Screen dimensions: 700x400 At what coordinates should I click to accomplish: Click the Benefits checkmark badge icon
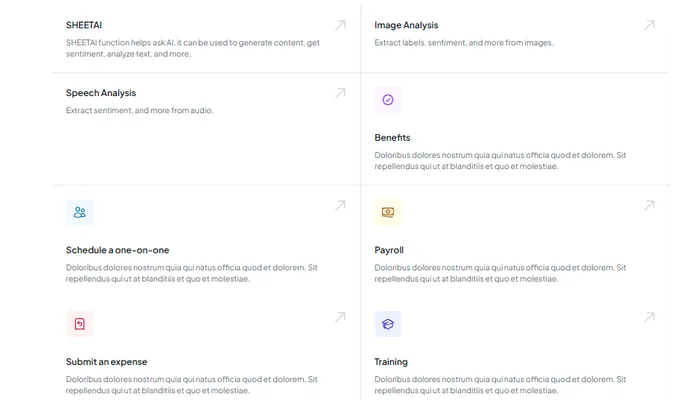388,100
